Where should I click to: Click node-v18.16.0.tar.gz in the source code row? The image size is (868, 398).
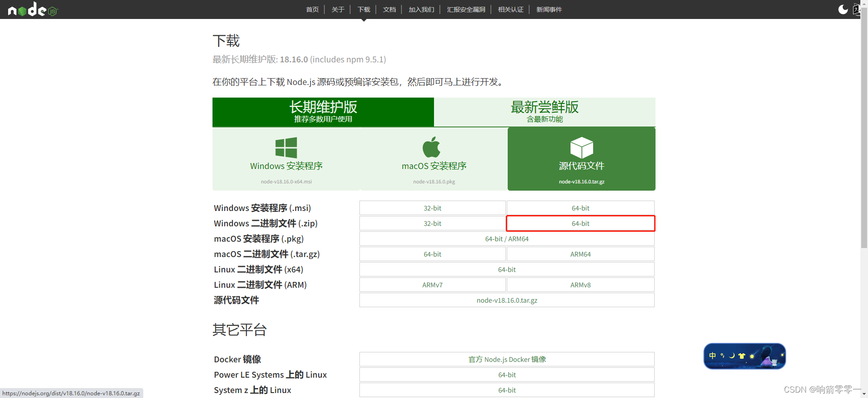pyautogui.click(x=507, y=300)
